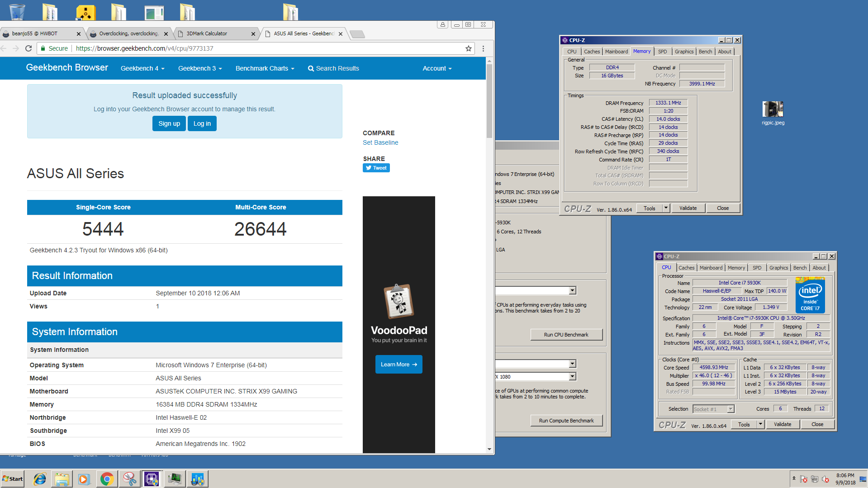Switch to Chrome in the taskbar
The height and width of the screenshot is (488, 868).
pyautogui.click(x=107, y=479)
